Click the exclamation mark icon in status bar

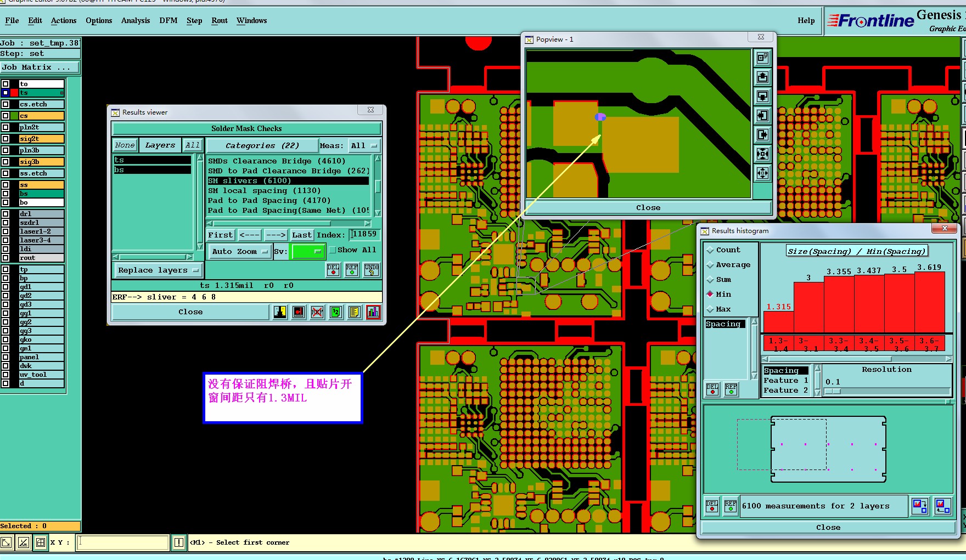179,542
